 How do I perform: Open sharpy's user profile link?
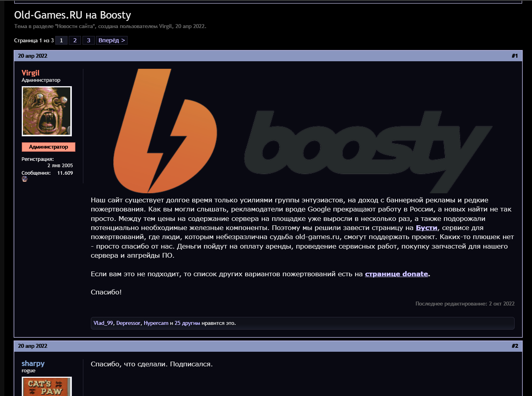point(33,364)
